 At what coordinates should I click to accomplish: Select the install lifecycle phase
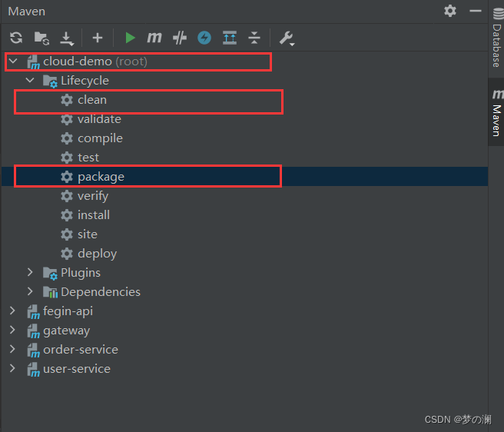[x=94, y=215]
